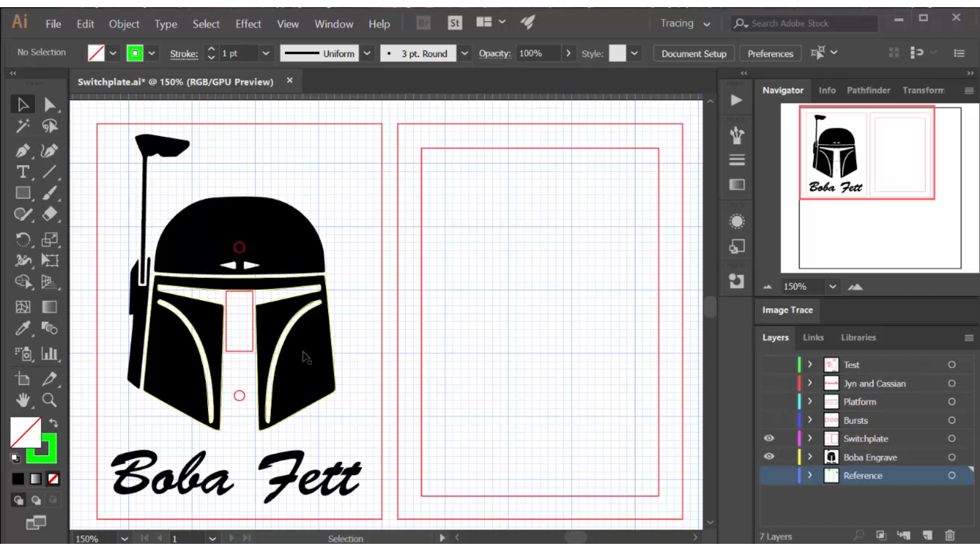The image size is (980, 551).
Task: Open the Effect menu
Action: (248, 24)
